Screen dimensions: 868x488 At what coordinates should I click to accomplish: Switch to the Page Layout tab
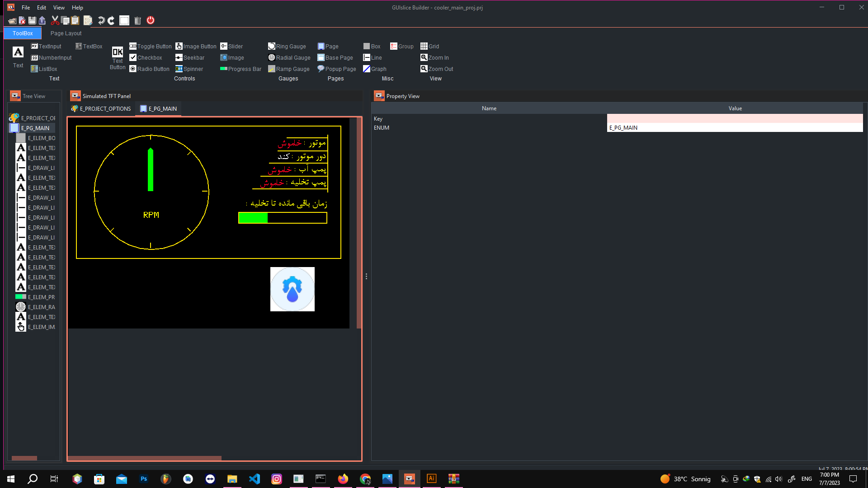(66, 33)
